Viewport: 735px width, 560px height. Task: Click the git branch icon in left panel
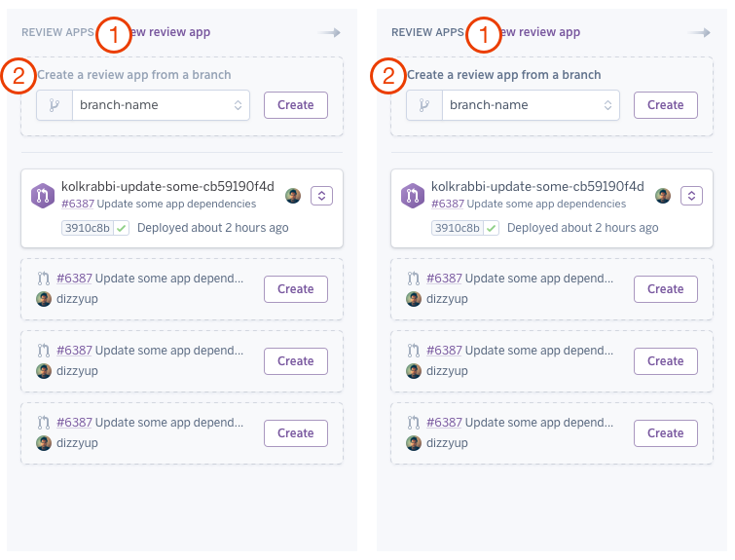(55, 105)
